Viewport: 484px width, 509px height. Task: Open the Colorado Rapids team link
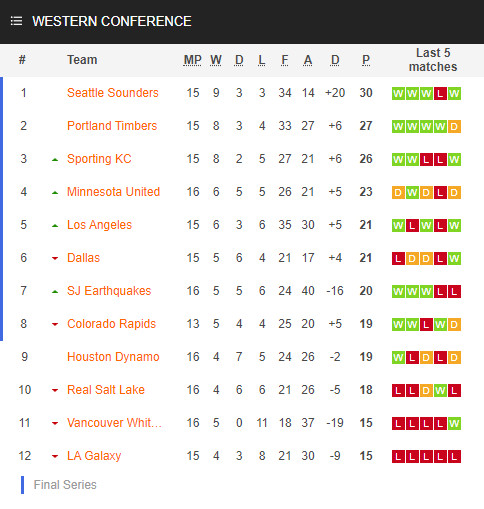point(111,324)
